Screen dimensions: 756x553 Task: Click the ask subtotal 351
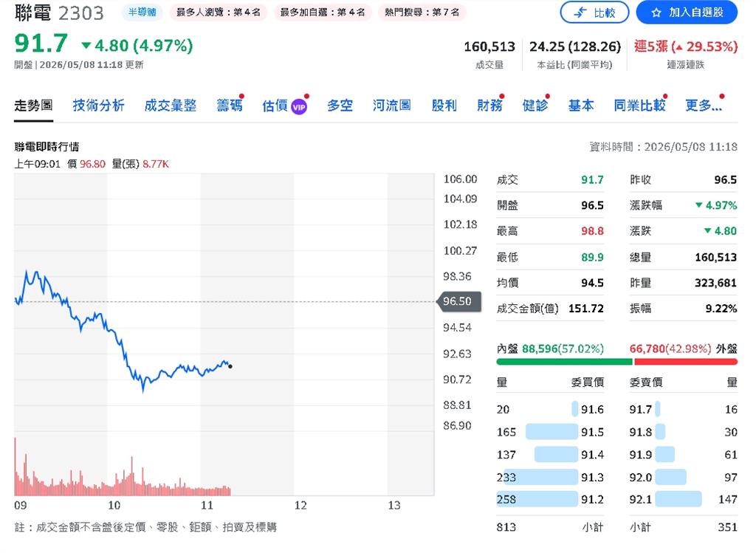tap(727, 527)
